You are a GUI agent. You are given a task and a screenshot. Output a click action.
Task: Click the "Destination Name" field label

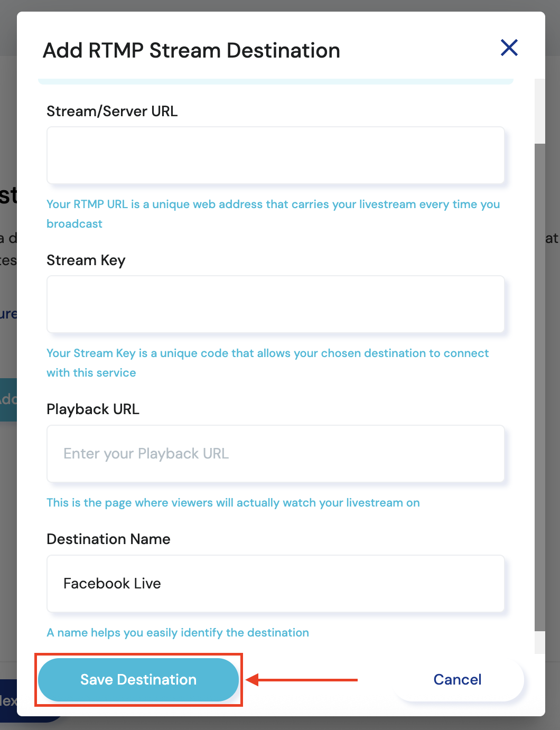tap(108, 539)
